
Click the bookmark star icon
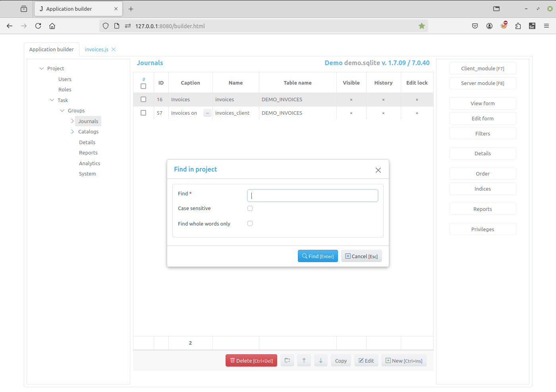(422, 26)
